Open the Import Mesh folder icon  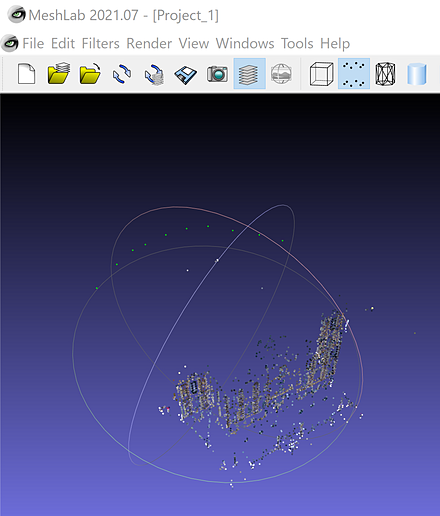pos(58,74)
